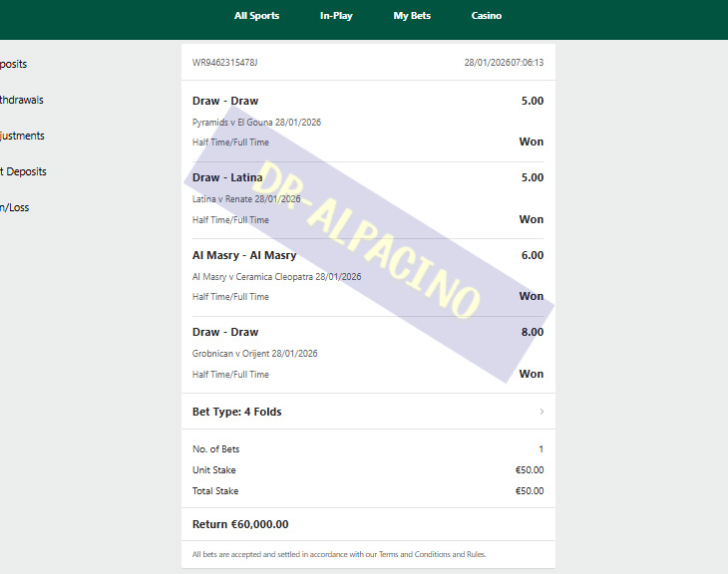The image size is (728, 574).
Task: Open Withdrawals in the sidebar
Action: pyautogui.click(x=21, y=100)
